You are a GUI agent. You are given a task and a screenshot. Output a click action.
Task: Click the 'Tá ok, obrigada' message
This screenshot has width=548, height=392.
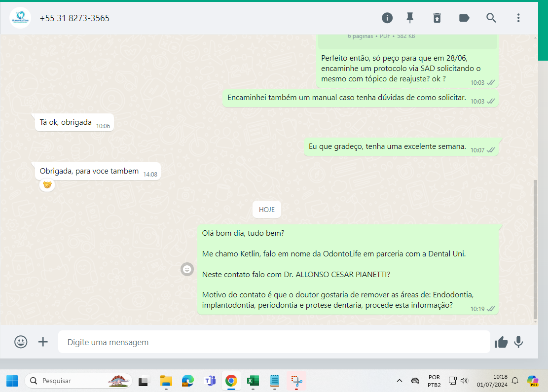(x=74, y=123)
